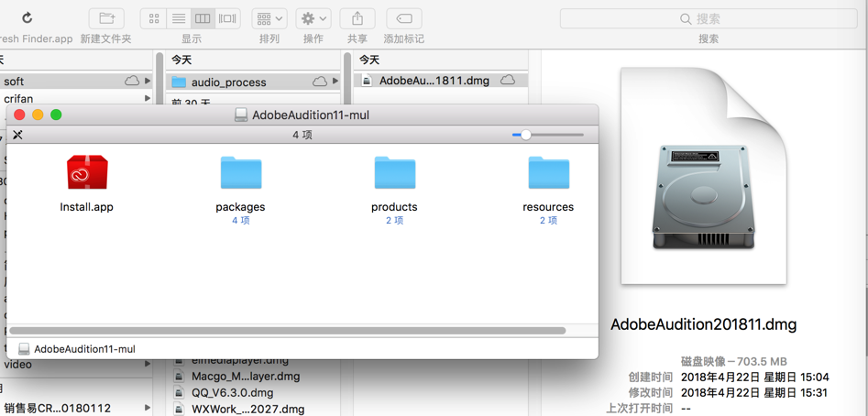The height and width of the screenshot is (416, 868).
Task: Select Macgo_M...layer.dmg file
Action: point(253,377)
